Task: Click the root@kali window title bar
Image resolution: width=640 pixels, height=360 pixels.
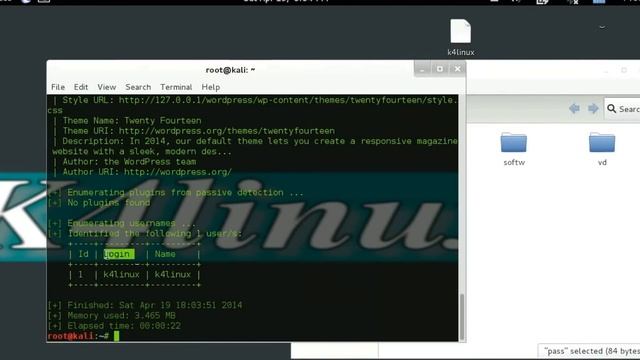Action: click(230, 70)
